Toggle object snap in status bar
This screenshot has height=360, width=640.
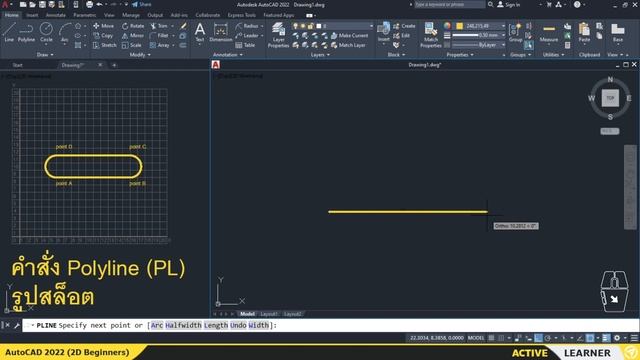click(x=590, y=338)
